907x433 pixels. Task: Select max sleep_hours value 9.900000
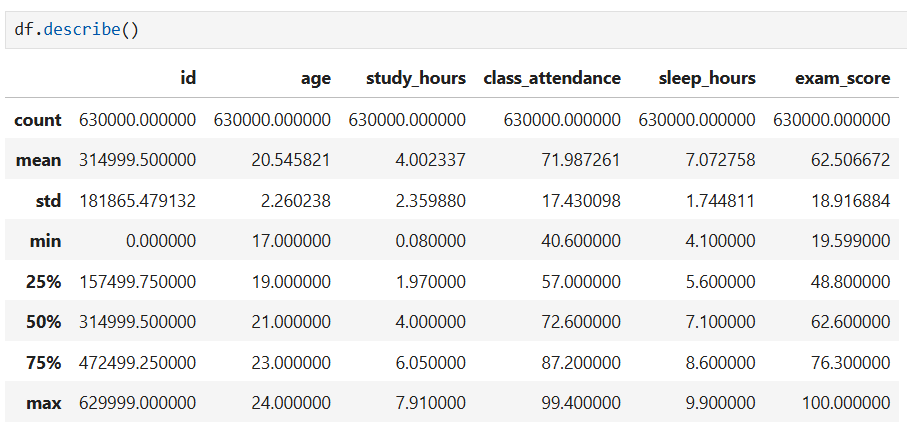coord(721,403)
